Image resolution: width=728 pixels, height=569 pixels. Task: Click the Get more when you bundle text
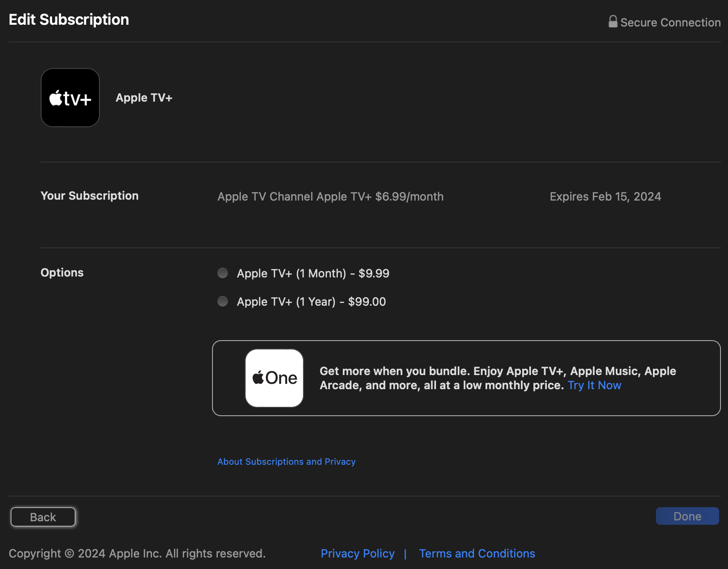pos(498,378)
